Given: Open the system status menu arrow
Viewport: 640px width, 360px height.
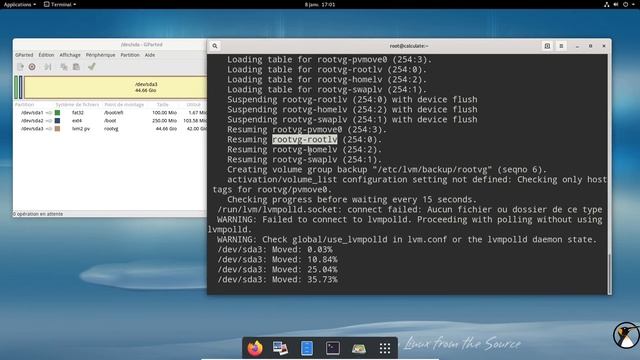Looking at the screenshot, I should (x=634, y=4).
